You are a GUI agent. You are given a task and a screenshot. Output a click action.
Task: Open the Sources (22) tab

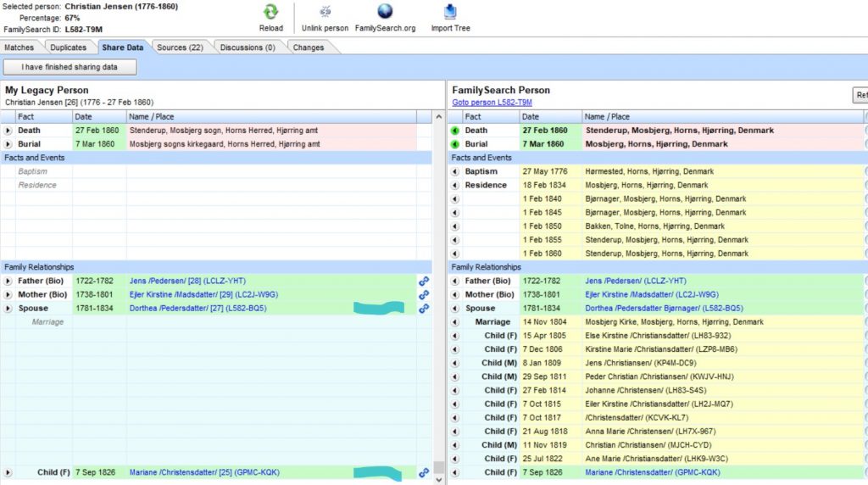180,47
